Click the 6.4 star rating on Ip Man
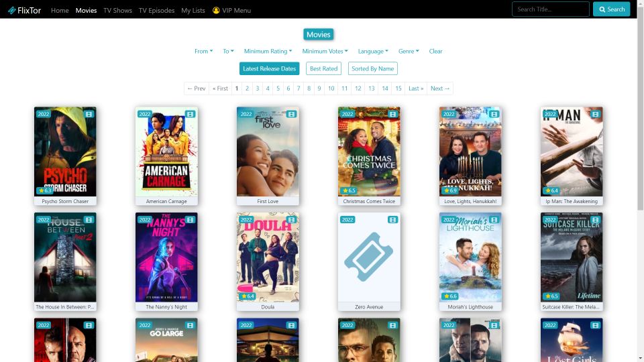644x362 pixels. pyautogui.click(x=551, y=190)
